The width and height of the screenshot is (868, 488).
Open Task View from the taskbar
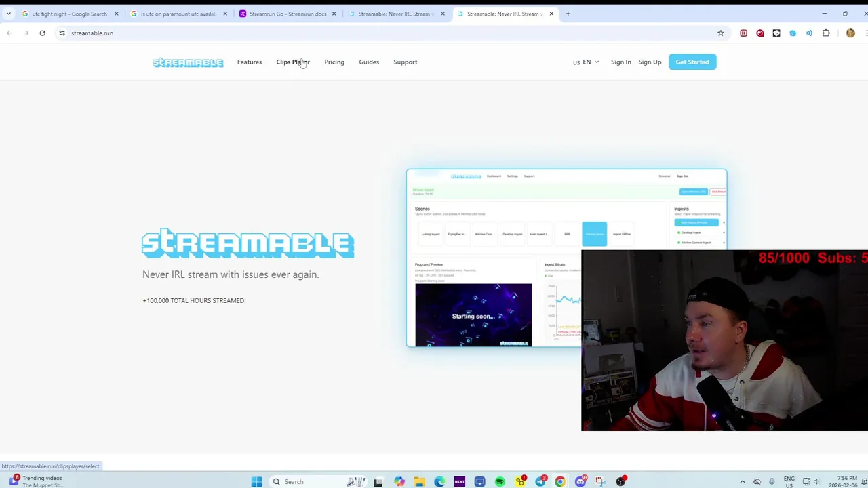(378, 481)
